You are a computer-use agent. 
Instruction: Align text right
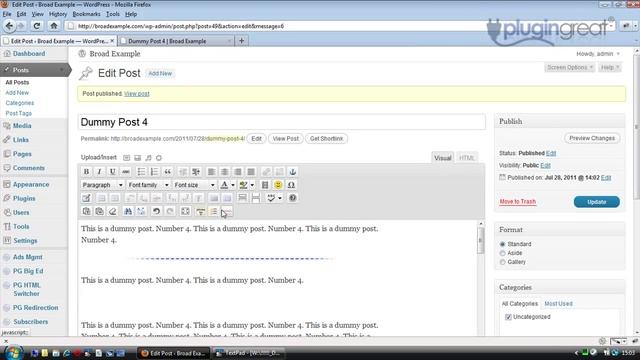coord(238,172)
